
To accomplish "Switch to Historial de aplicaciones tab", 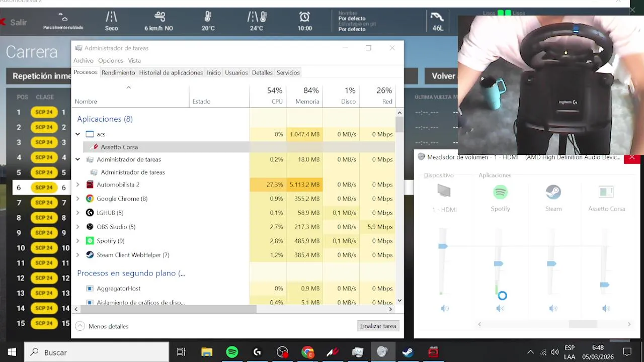I will coord(171,72).
